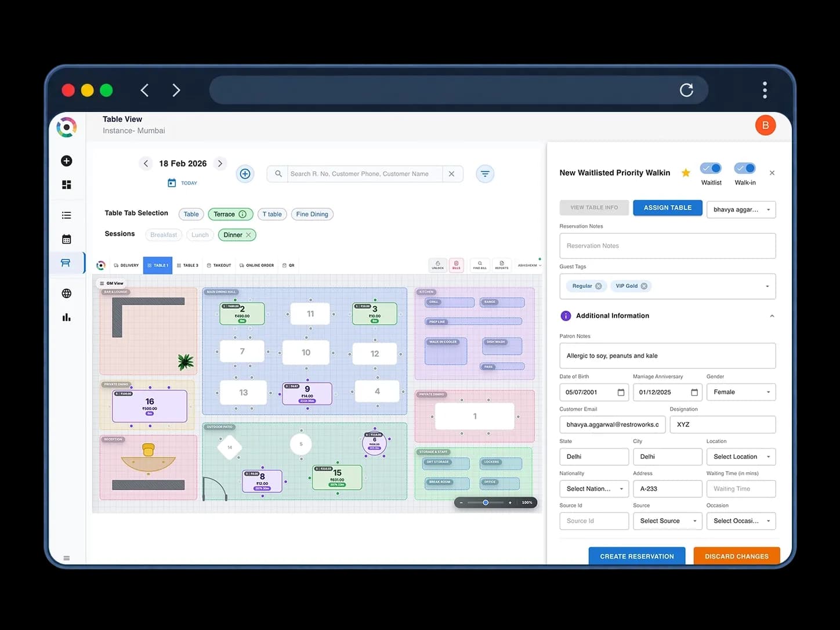
Task: Switch to the QR tab
Action: click(288, 265)
